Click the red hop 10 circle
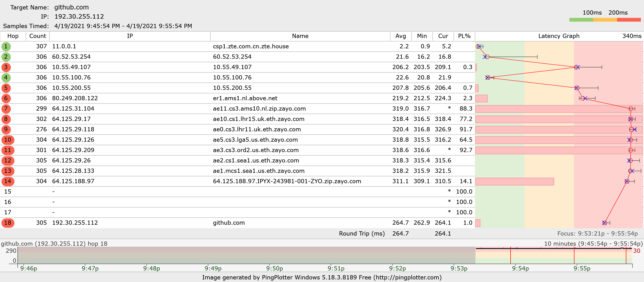Viewport: 644px width, 282px height. click(8, 140)
